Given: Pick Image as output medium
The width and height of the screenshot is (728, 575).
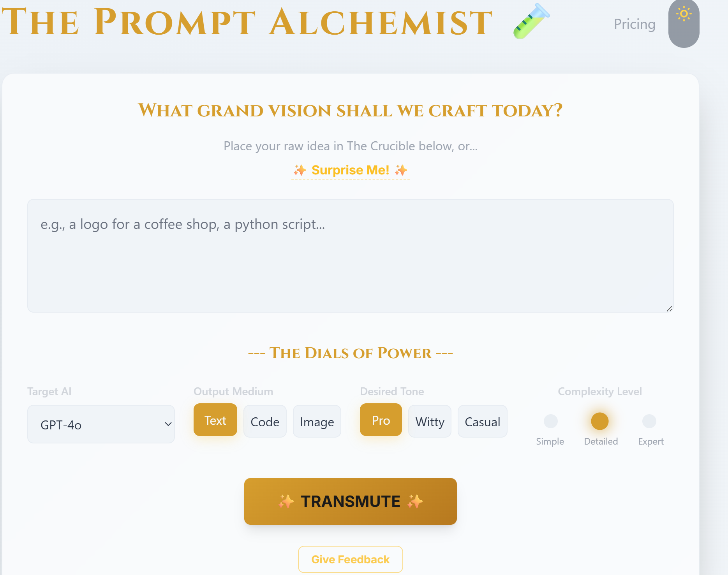Looking at the screenshot, I should pos(317,422).
